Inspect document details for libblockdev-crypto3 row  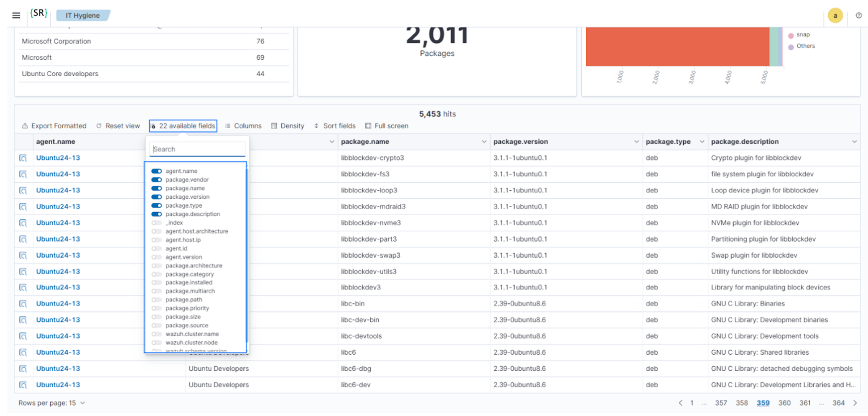coord(23,158)
